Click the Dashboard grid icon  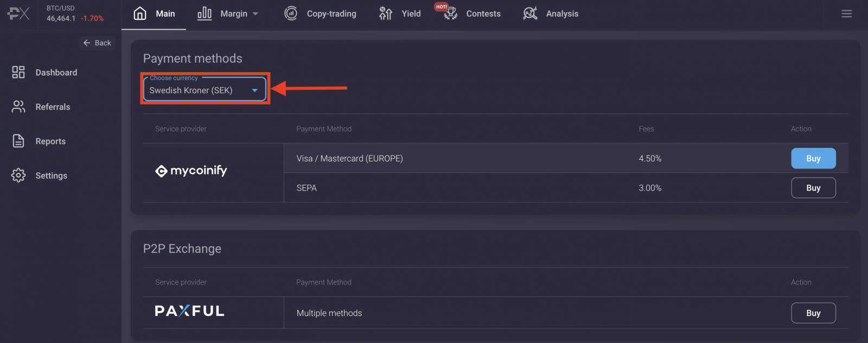click(x=18, y=72)
